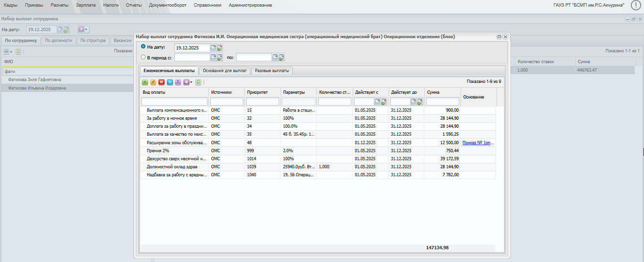Click the orange edit record icon
Viewport: 644px width, 262px height.
153,82
